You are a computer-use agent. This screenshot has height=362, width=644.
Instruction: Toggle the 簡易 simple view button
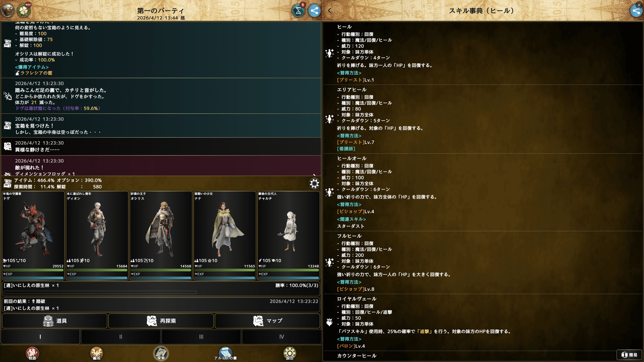[629, 355]
